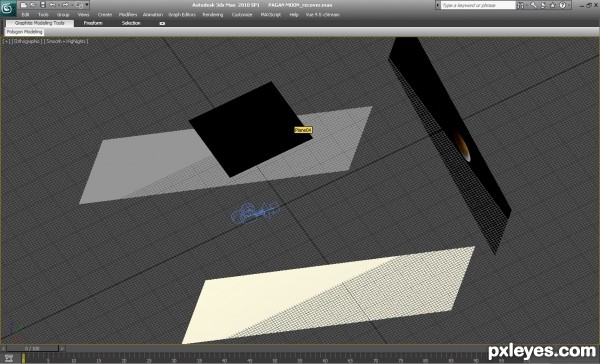Open the Orthographic viewport view menu

coord(27,41)
